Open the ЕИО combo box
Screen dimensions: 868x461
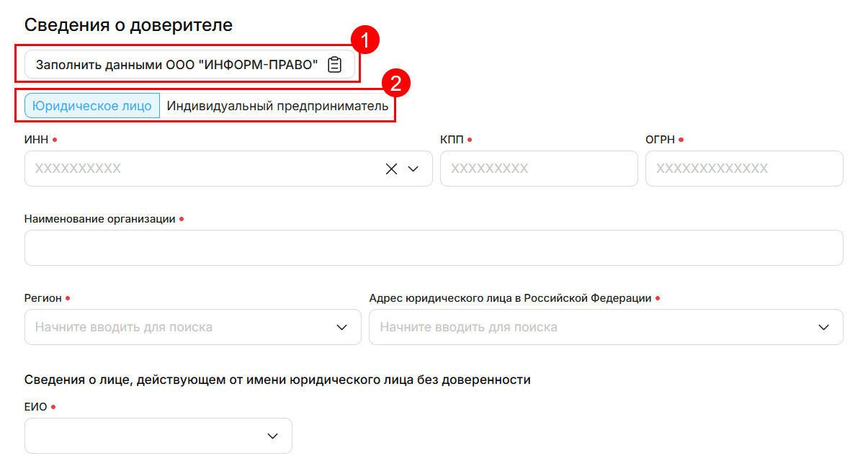(144, 436)
